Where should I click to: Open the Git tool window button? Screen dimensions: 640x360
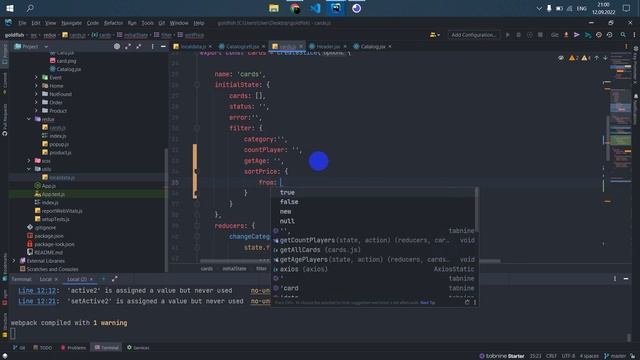tap(19, 348)
